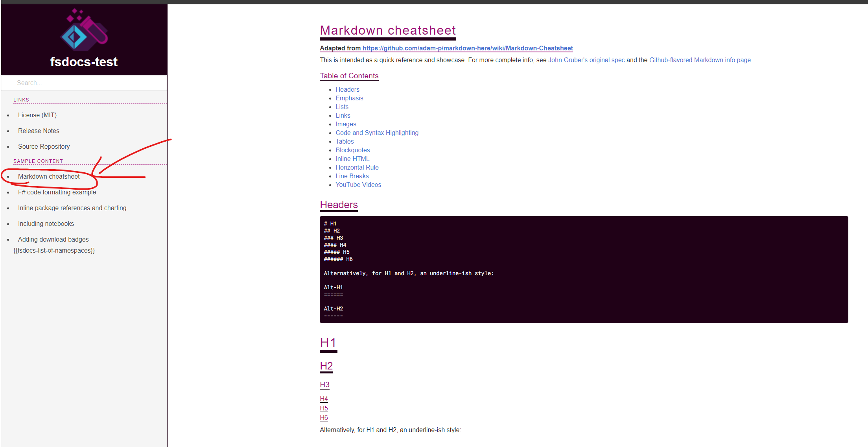The width and height of the screenshot is (868, 447).
Task: Click '###### H6' line in code block
Action: (338, 259)
